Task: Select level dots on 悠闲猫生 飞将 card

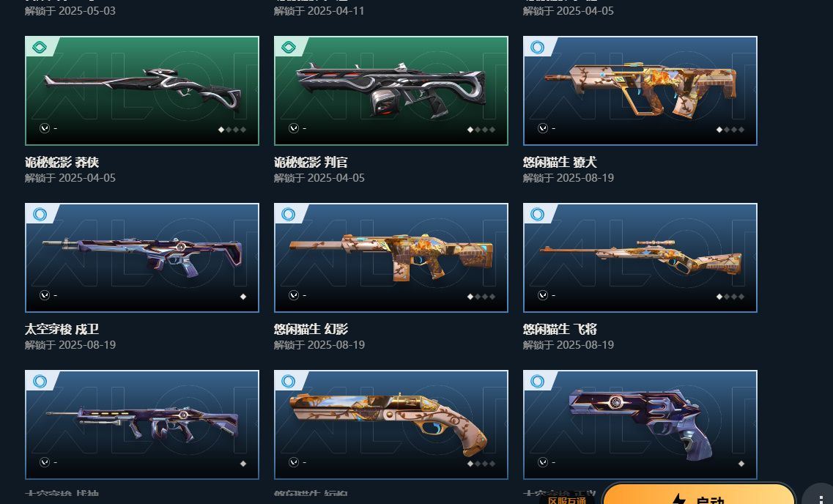Action: [x=730, y=297]
